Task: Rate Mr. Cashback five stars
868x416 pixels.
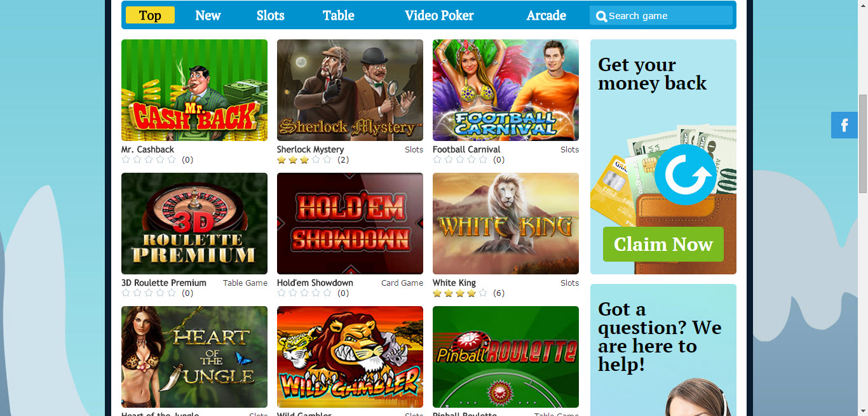Action: (x=172, y=159)
